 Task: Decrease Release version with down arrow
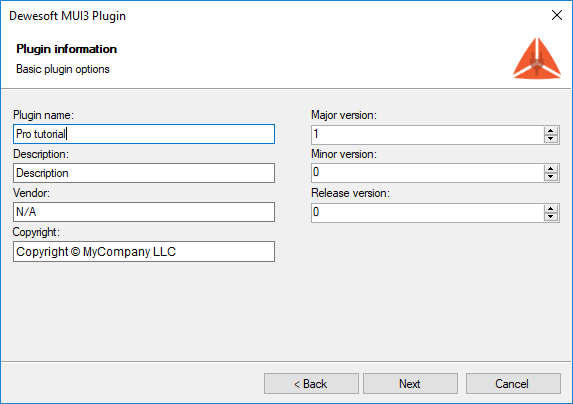551,217
